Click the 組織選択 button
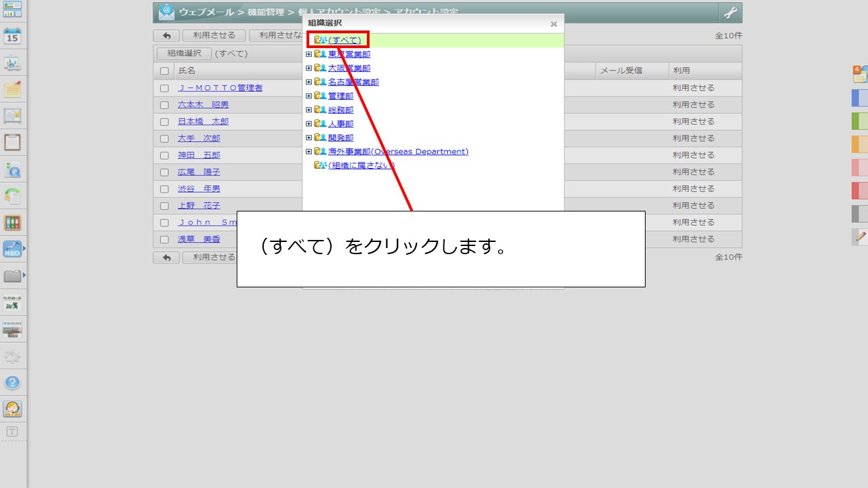The image size is (868, 488). coord(184,54)
